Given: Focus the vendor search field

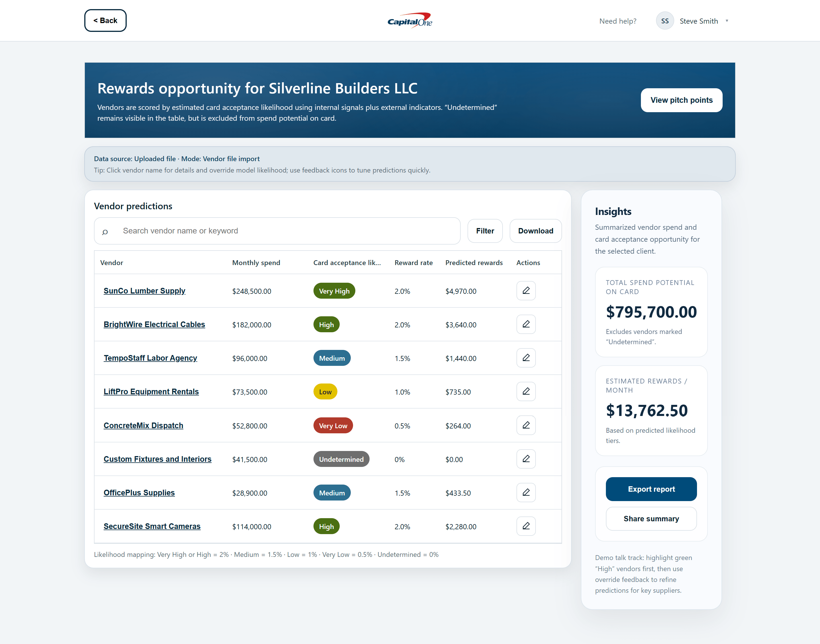Looking at the screenshot, I should pos(277,231).
